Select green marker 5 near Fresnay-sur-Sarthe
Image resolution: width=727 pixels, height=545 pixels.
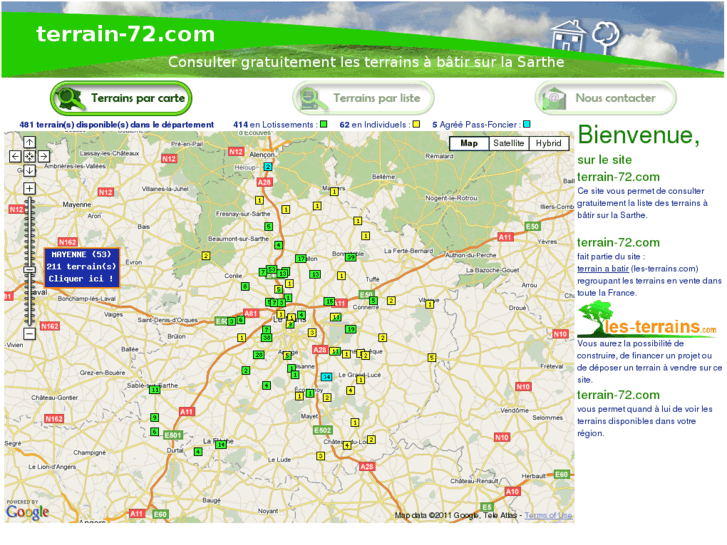click(x=268, y=226)
